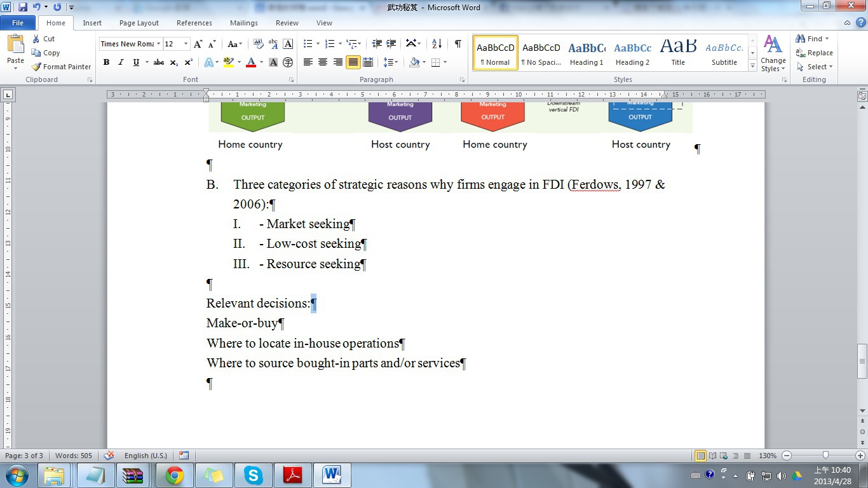The image size is (868, 488).
Task: Click the Sort paragraphs icon
Action: 437,44
